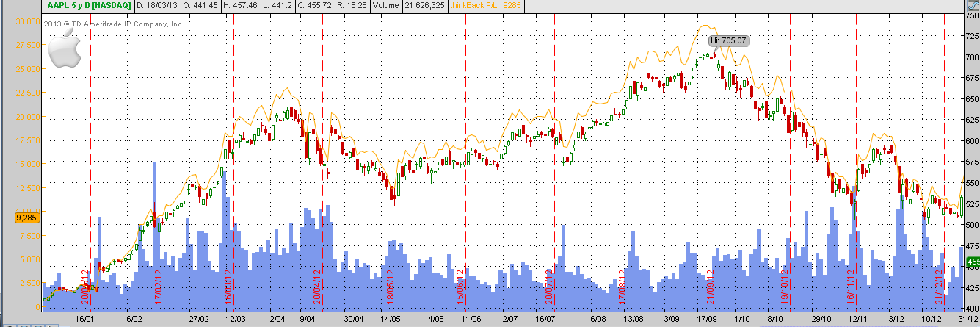Select the 15/06/12 expiration marker
The width and height of the screenshot is (980, 327).
coord(460,288)
